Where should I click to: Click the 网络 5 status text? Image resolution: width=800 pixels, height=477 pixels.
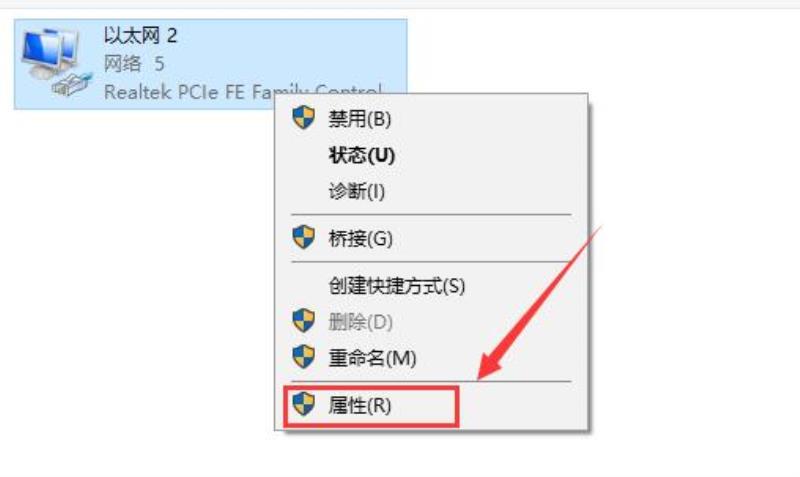[x=134, y=64]
